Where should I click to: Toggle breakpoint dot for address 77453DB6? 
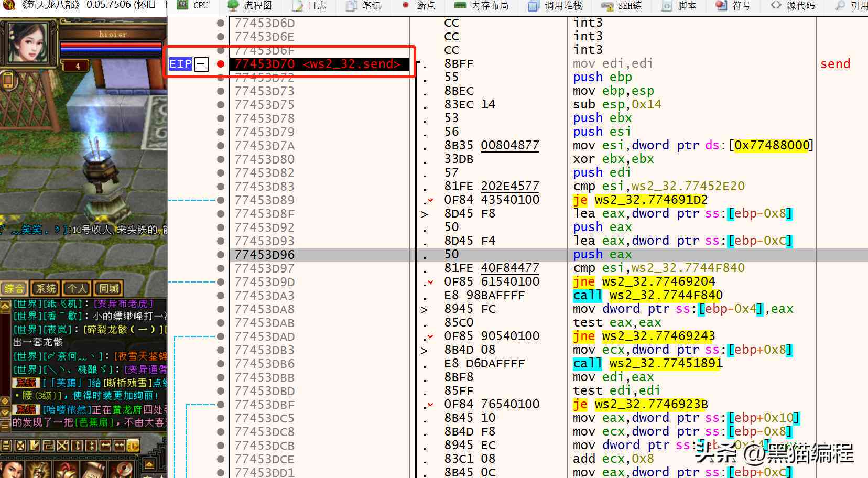click(221, 364)
